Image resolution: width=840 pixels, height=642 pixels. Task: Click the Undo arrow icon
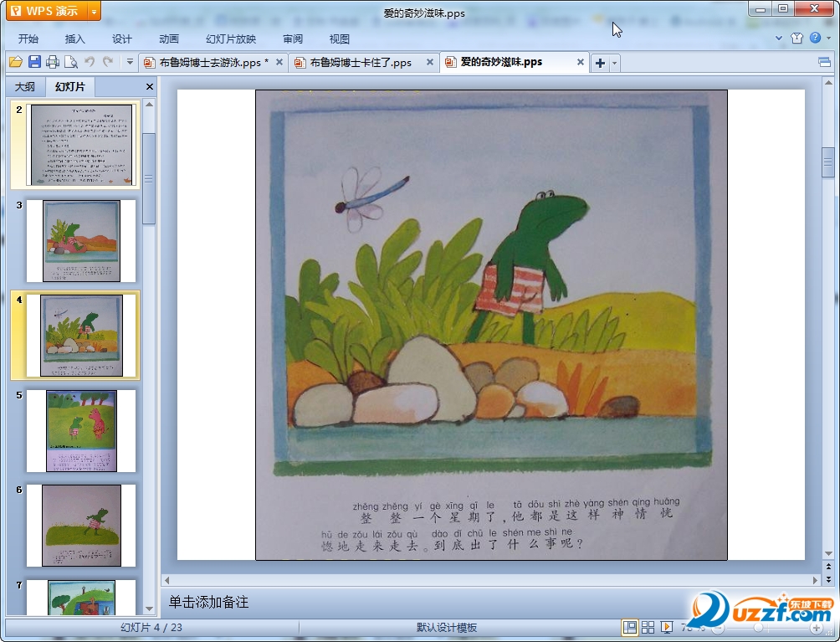coord(90,62)
